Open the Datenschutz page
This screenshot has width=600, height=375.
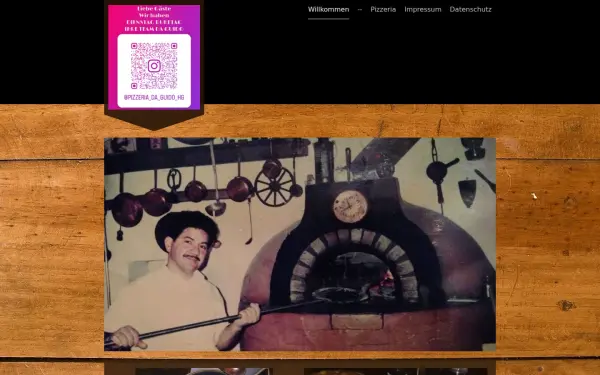[x=470, y=10]
